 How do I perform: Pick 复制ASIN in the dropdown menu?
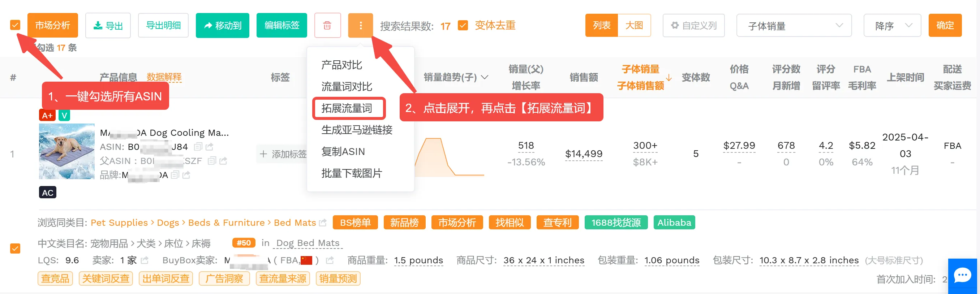point(343,152)
